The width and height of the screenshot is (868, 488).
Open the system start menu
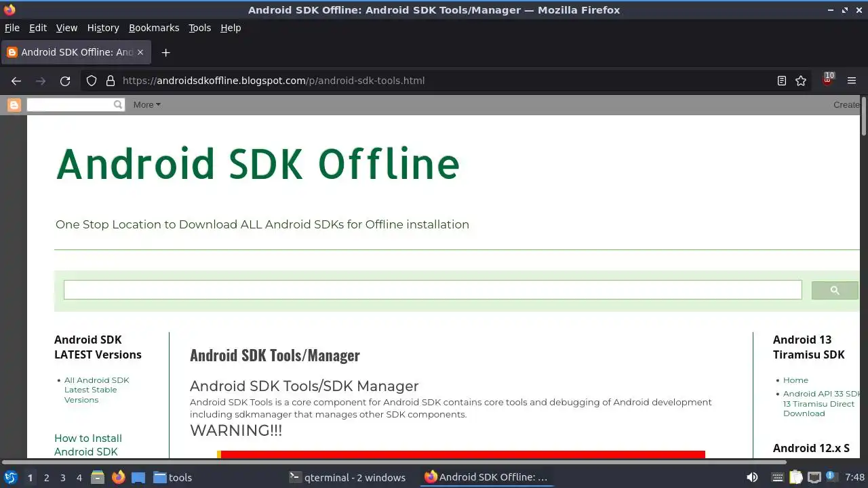click(11, 477)
